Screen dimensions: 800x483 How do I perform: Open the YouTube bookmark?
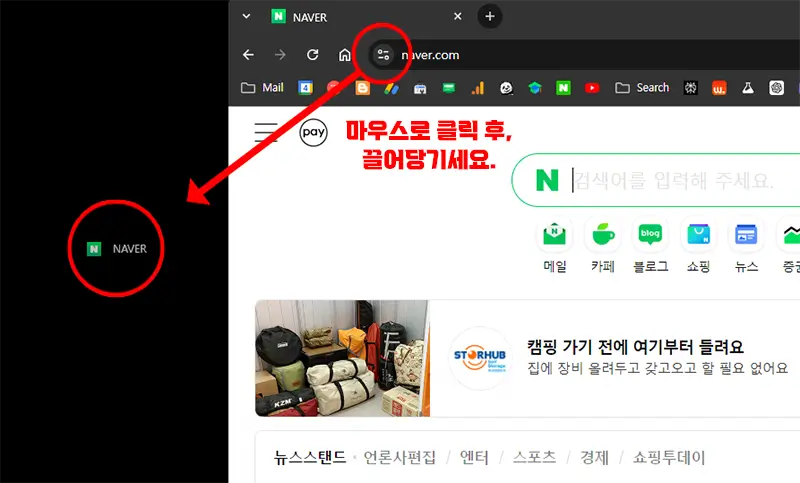click(592, 88)
